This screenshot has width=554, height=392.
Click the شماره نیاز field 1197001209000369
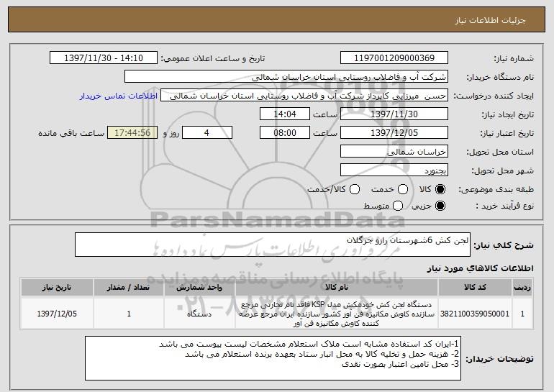coord(394,58)
